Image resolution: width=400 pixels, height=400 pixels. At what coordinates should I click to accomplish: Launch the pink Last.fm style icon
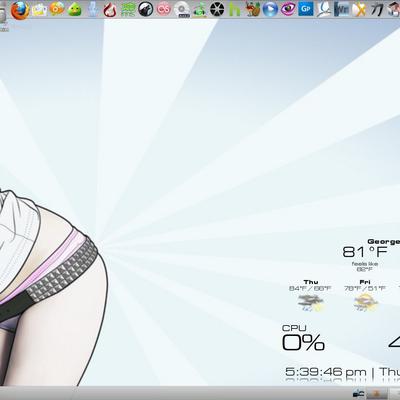[x=164, y=9]
